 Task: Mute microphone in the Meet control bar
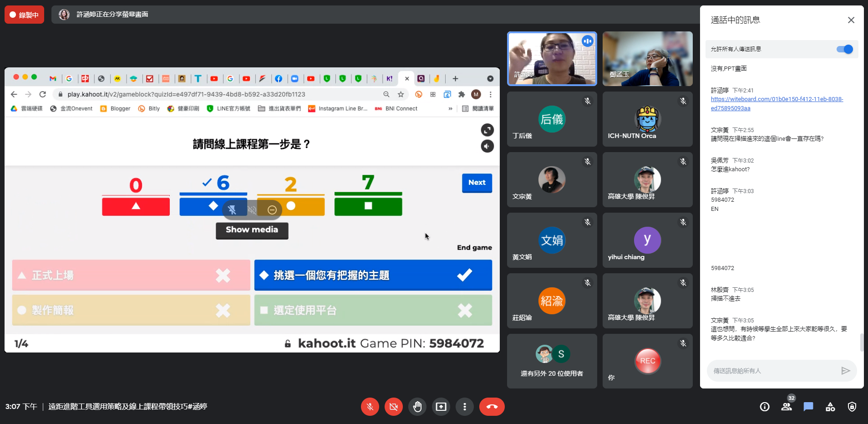(370, 407)
